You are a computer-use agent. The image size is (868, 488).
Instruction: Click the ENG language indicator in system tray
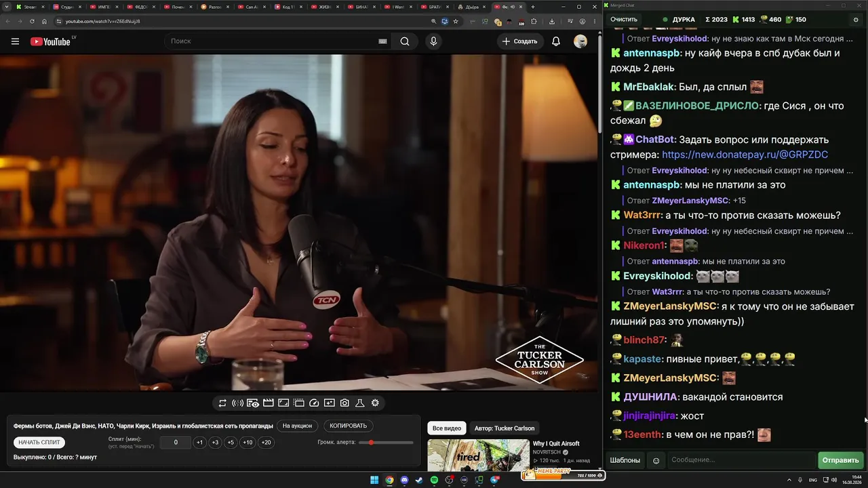[812, 481]
